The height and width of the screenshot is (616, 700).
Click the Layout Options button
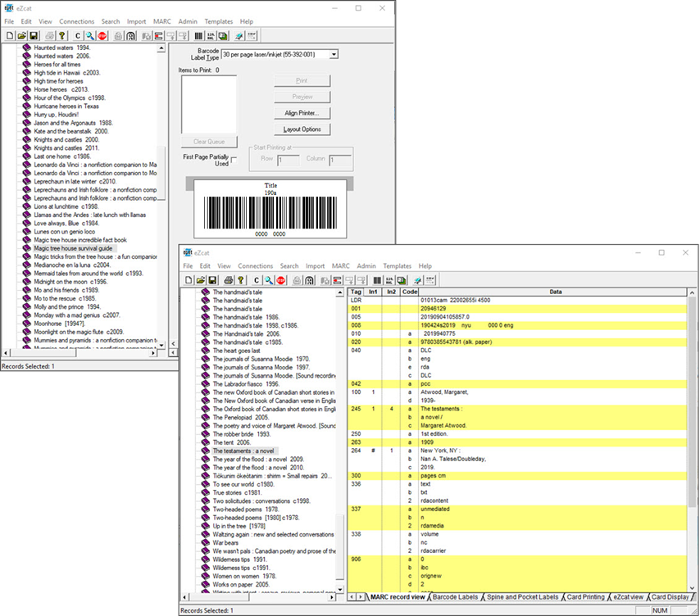click(x=302, y=129)
